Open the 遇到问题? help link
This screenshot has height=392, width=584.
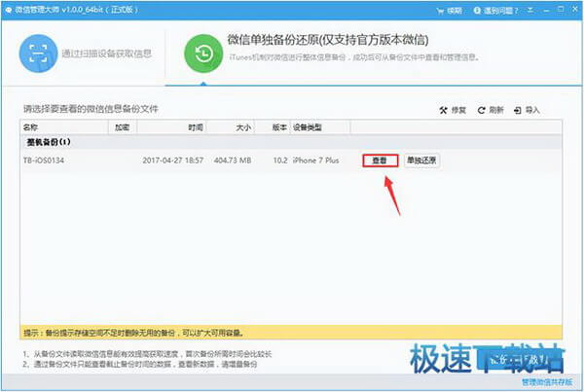tap(500, 11)
